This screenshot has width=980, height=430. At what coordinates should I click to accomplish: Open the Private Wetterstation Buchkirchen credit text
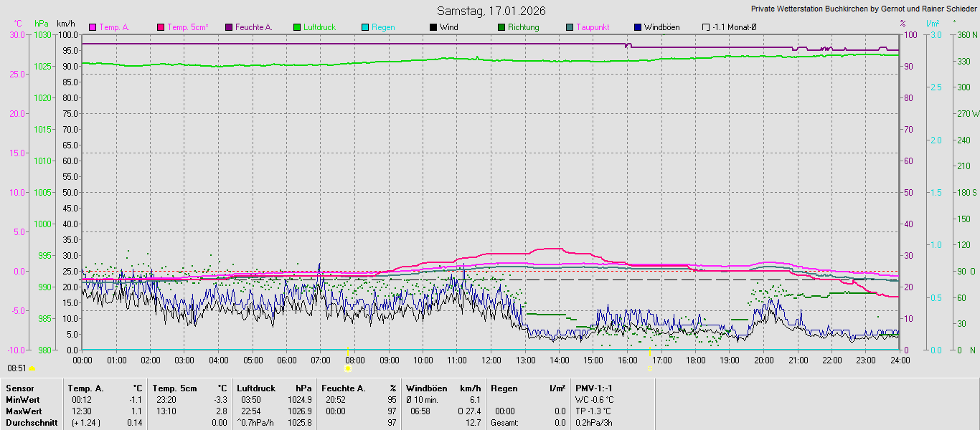click(x=863, y=9)
